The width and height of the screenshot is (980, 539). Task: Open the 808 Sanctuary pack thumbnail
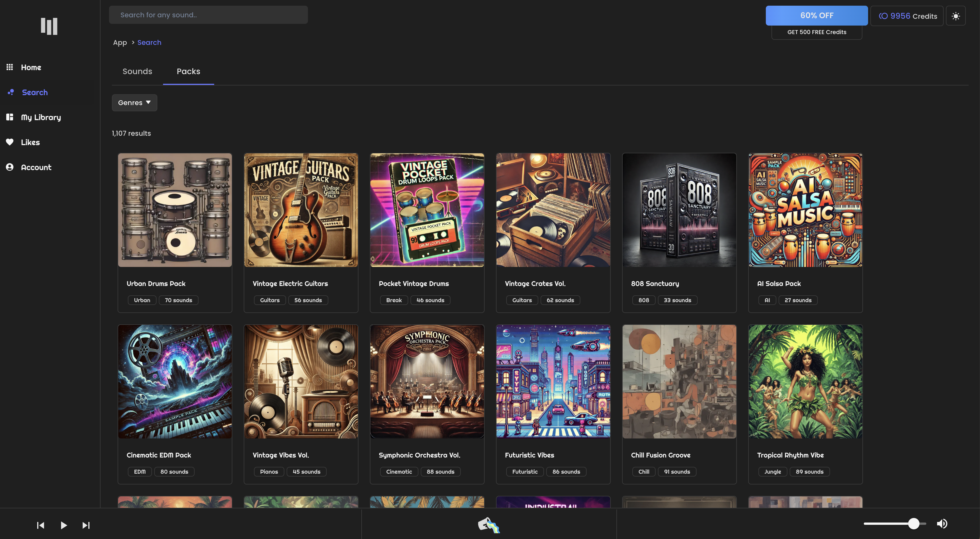[x=679, y=210]
